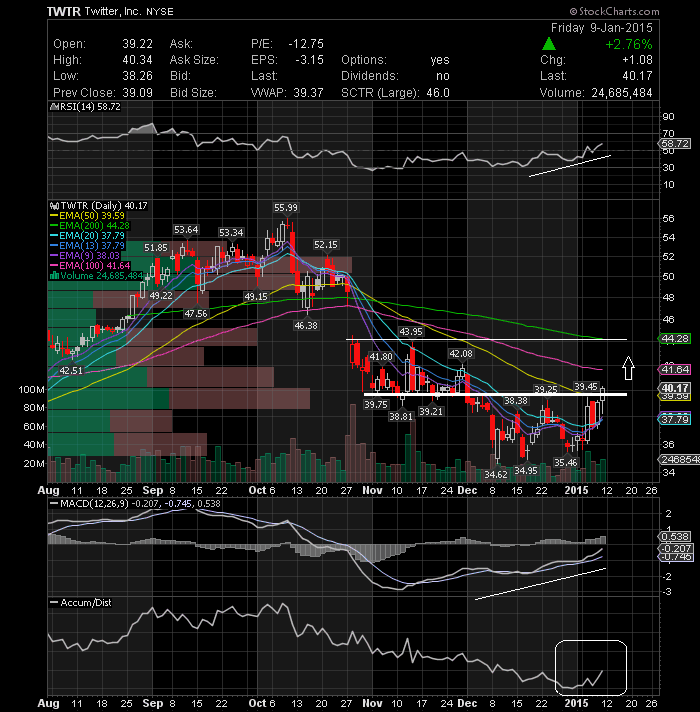Click the 39.45 price label
Screen dimensions: 700x712
click(x=586, y=387)
